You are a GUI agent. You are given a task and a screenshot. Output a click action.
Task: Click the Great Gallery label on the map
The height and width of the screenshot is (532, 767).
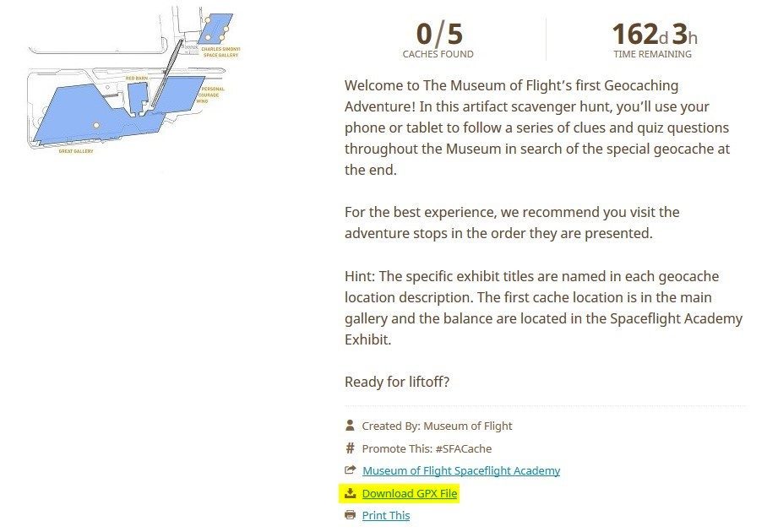coord(76,151)
